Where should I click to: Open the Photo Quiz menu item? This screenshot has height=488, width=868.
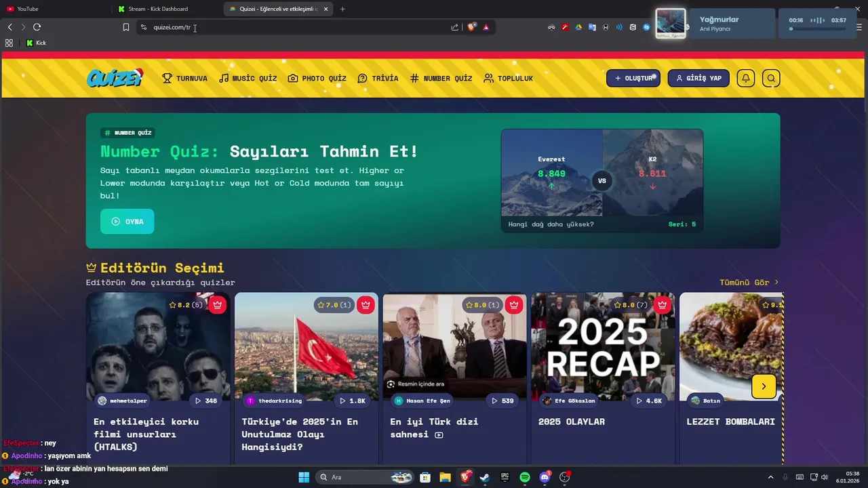tap(317, 78)
